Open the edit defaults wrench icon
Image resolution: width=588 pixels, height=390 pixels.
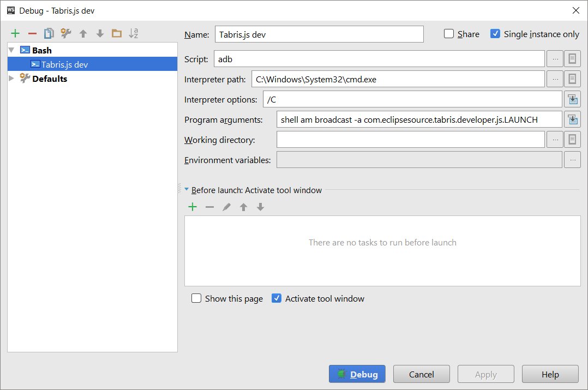[66, 33]
